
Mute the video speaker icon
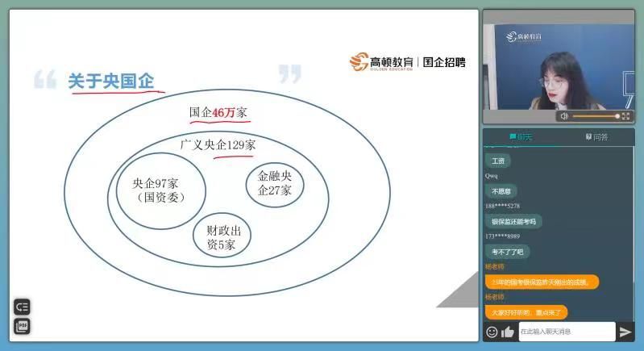[x=564, y=116]
